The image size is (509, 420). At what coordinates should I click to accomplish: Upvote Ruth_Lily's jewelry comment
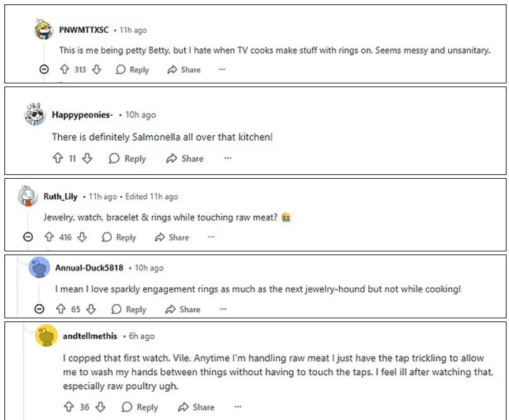(48, 237)
